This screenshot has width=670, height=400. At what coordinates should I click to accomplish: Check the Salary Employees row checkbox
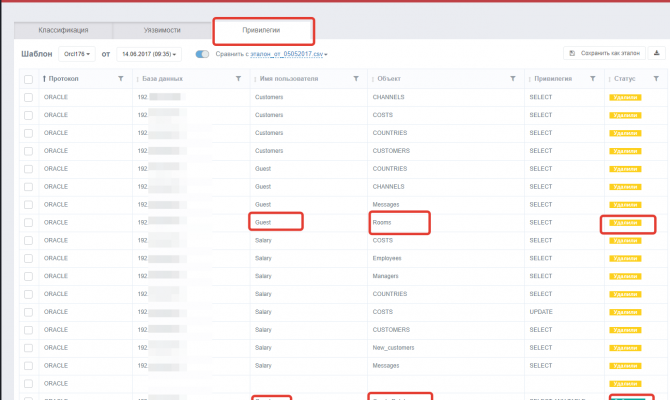[x=29, y=259]
